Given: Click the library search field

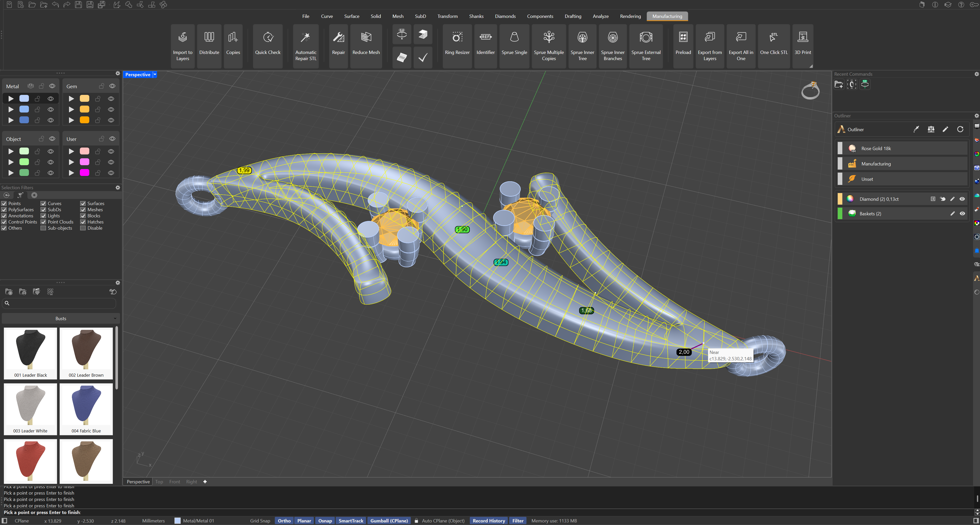Looking at the screenshot, I should [59, 303].
